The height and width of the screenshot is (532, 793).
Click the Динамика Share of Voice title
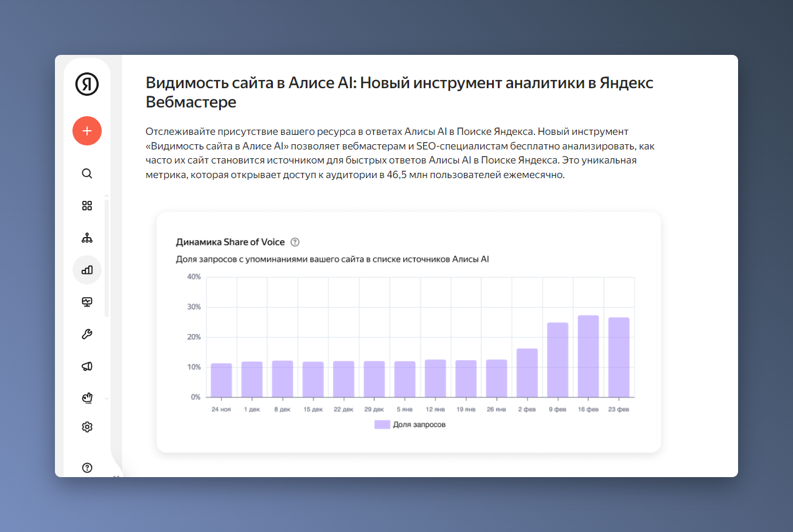tap(230, 242)
